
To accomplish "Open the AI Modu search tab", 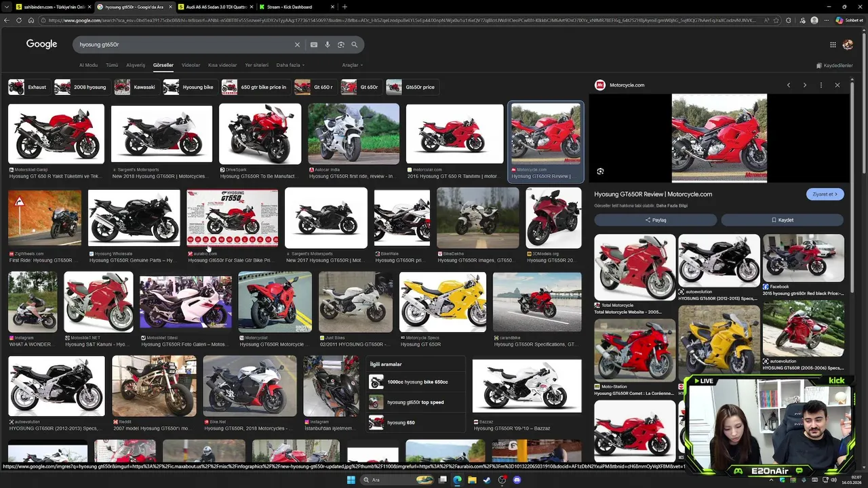I will pyautogui.click(x=88, y=65).
